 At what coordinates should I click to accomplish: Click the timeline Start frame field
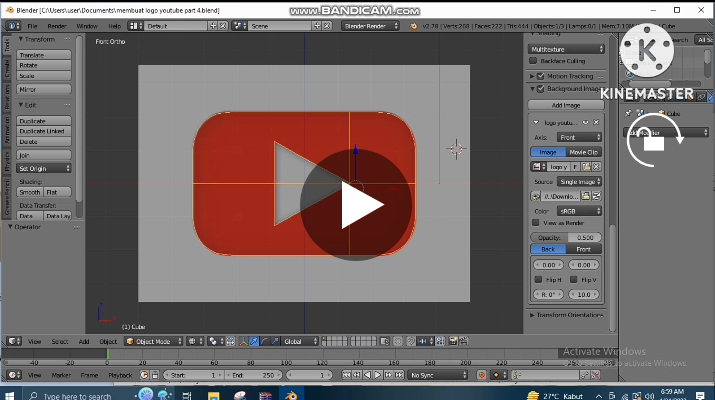tap(193, 375)
